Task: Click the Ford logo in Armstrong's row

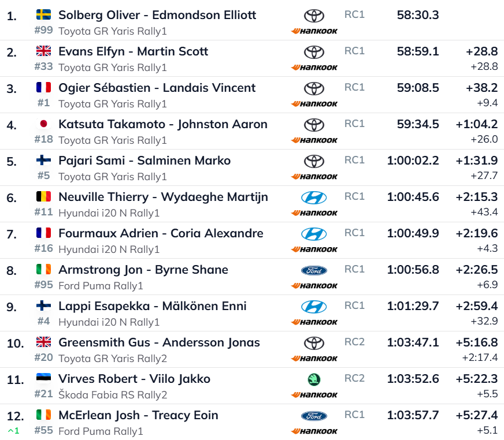Action: click(314, 270)
